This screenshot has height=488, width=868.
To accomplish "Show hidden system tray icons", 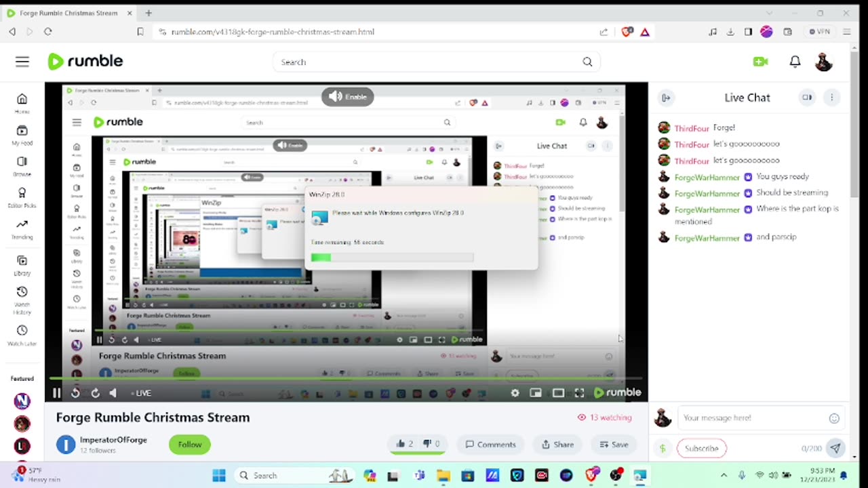I will coord(724,475).
